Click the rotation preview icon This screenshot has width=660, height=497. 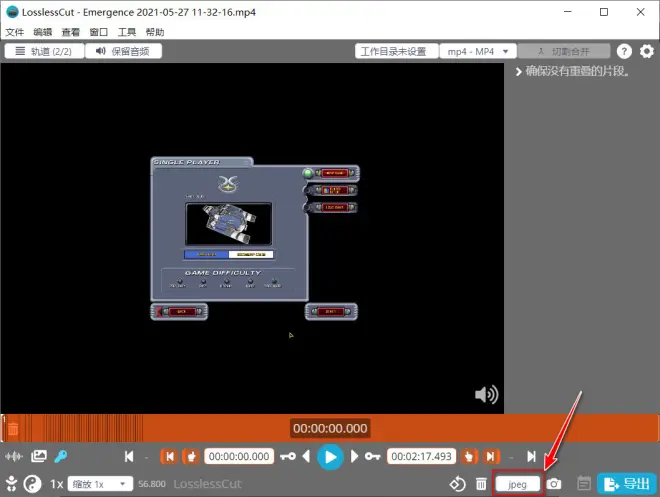pyautogui.click(x=458, y=484)
